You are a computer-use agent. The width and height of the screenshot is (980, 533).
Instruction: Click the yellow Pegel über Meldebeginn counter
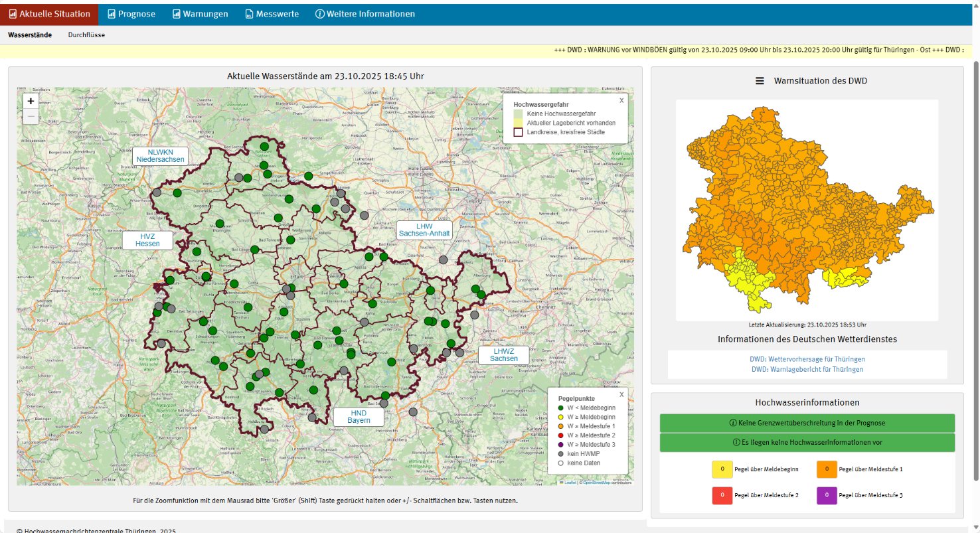click(x=722, y=469)
